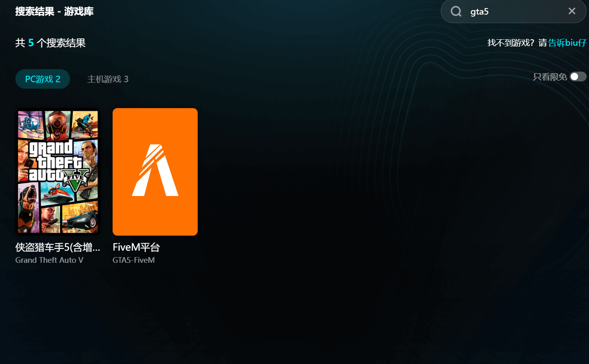The width and height of the screenshot is (589, 364).
Task: Open the 告诉biu仔 link
Action: point(567,43)
